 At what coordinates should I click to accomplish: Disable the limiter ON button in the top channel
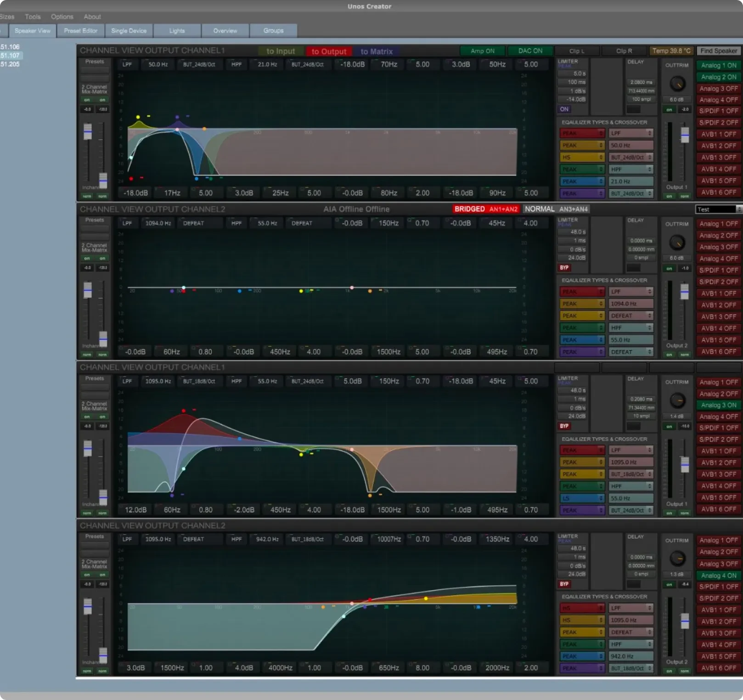pyautogui.click(x=564, y=109)
